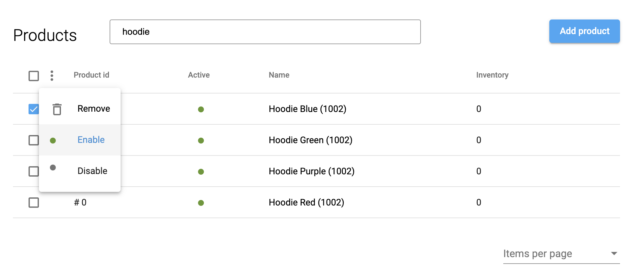Viewport: 644px width, 274px height.
Task: Click Hoodie Red's active status dot
Action: tap(201, 203)
